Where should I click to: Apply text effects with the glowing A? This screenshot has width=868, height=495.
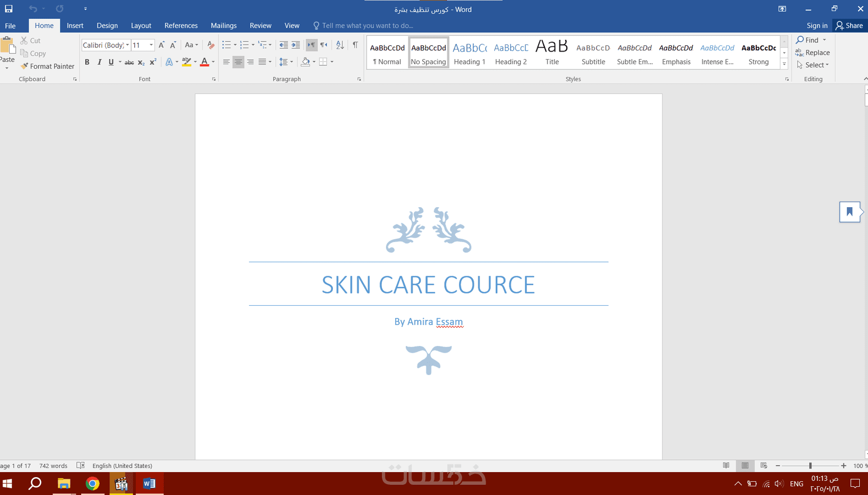169,62
